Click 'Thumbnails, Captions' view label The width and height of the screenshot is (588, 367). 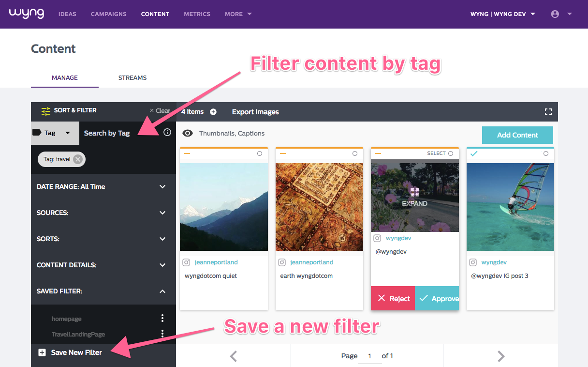point(232,133)
